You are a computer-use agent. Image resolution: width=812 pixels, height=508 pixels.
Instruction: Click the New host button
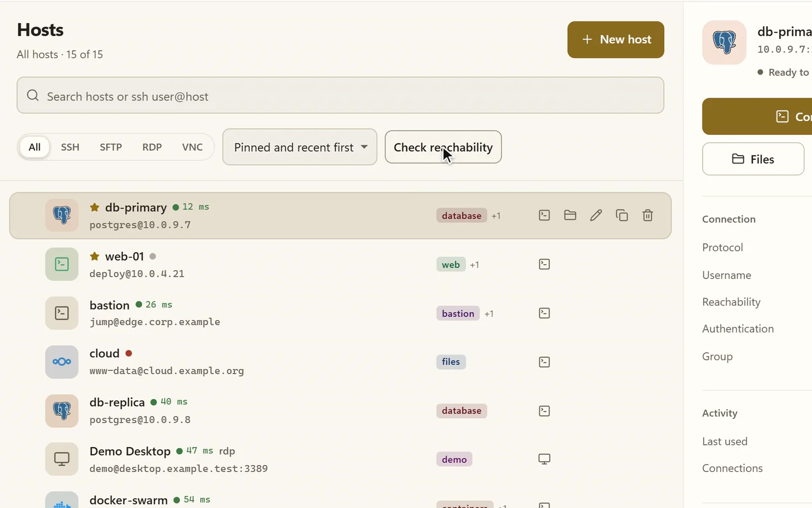616,40
